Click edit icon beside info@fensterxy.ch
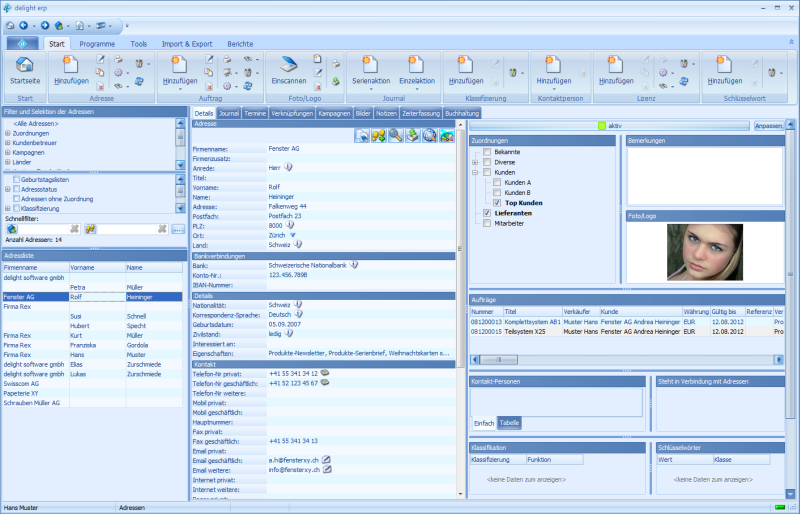 coord(328,470)
